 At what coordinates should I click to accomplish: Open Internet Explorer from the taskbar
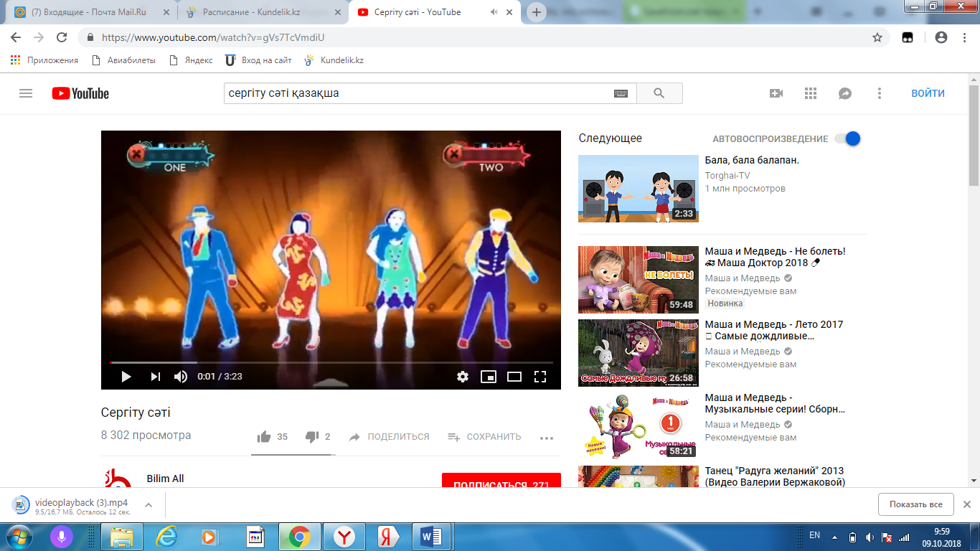166,537
